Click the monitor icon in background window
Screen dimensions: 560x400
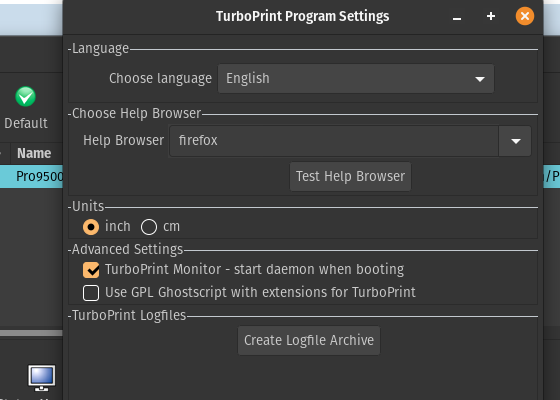point(42,378)
